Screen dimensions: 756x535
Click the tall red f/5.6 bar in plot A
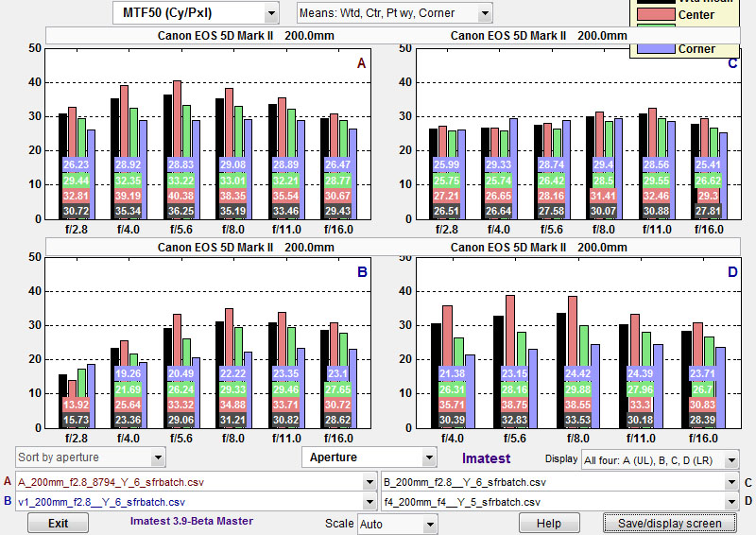(177, 121)
